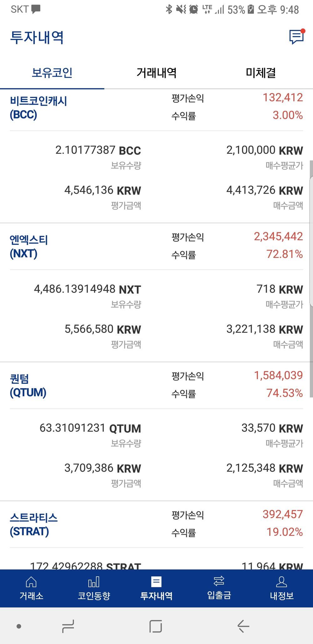Open the 비트코인캐시 (BCC) coin entry
This screenshot has width=313, height=644.
pyautogui.click(x=38, y=108)
